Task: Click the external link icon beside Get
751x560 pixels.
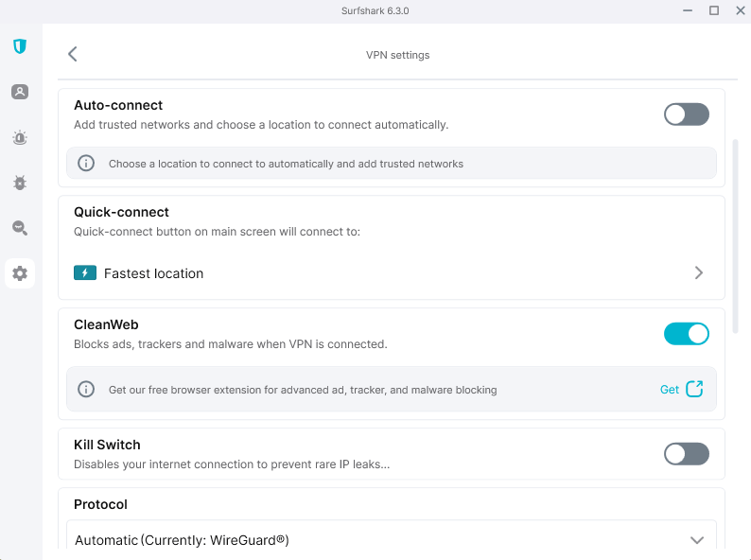Action: (x=694, y=389)
